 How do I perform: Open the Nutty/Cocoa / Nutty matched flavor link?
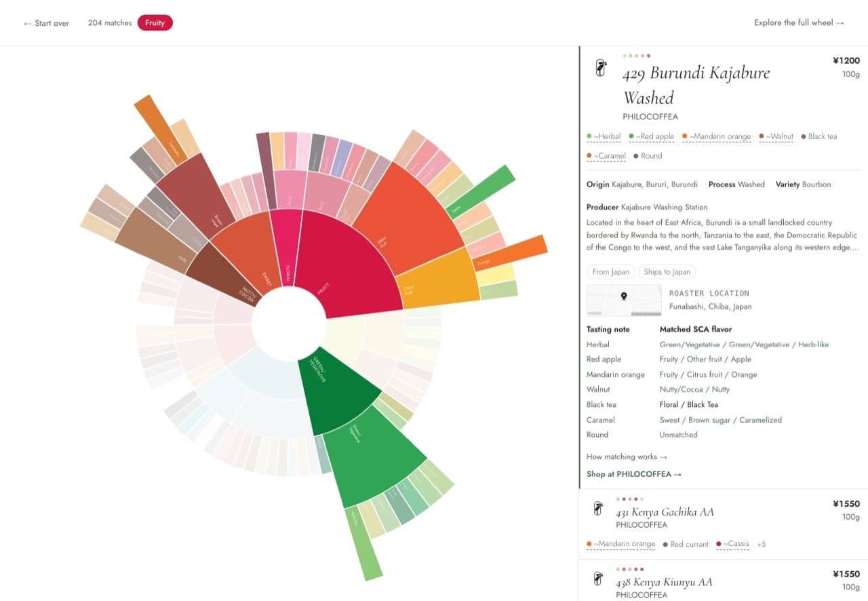point(694,389)
